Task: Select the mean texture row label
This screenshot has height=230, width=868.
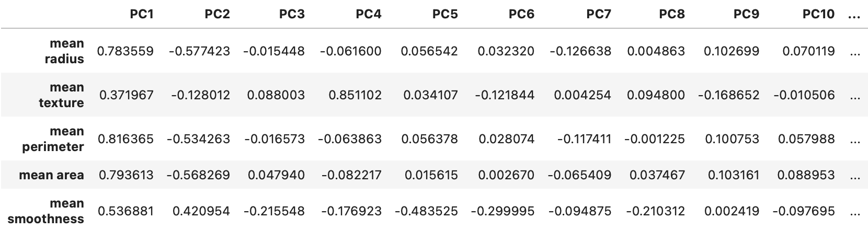Action: [61, 95]
